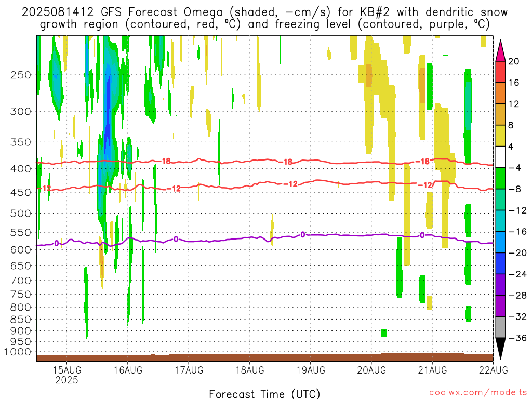Click the 750 pressure level label
Viewport: 532px width, 399px height.
[x=21, y=295]
